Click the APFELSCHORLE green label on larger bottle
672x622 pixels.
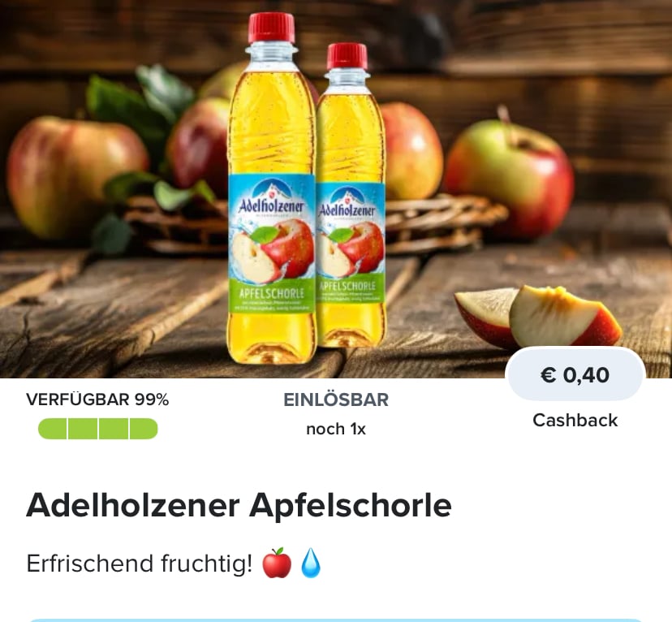pyautogui.click(x=272, y=294)
